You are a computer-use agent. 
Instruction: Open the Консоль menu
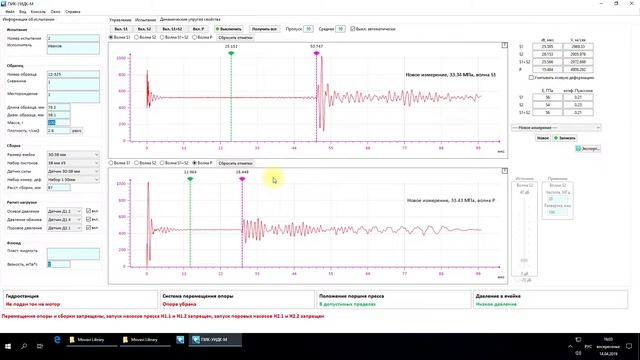[x=38, y=11]
